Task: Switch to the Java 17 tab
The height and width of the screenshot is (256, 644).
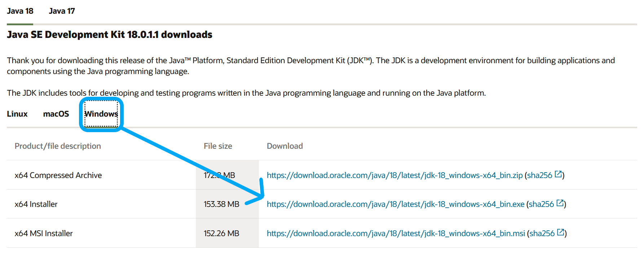Action: (62, 11)
